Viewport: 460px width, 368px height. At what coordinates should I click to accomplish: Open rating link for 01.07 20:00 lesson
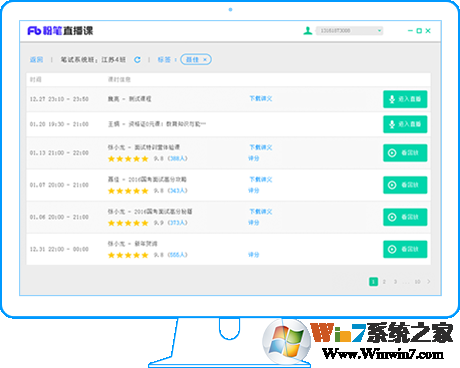click(254, 190)
